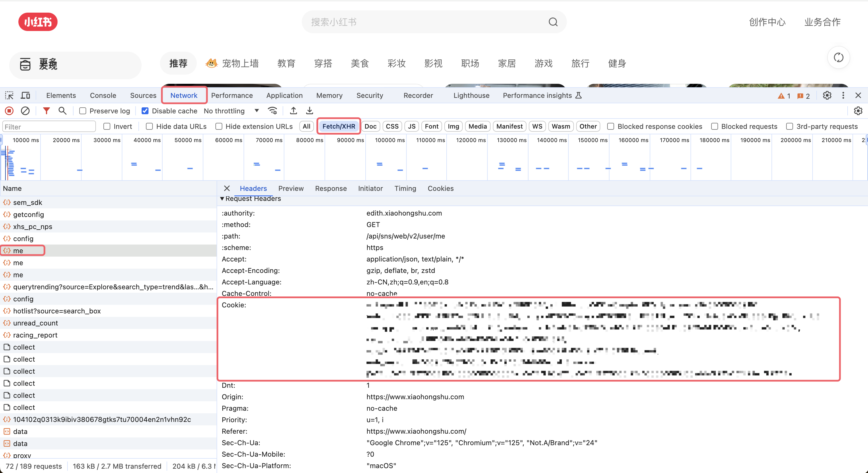
Task: Click the channel list icon left sidebar
Action: tap(25, 64)
